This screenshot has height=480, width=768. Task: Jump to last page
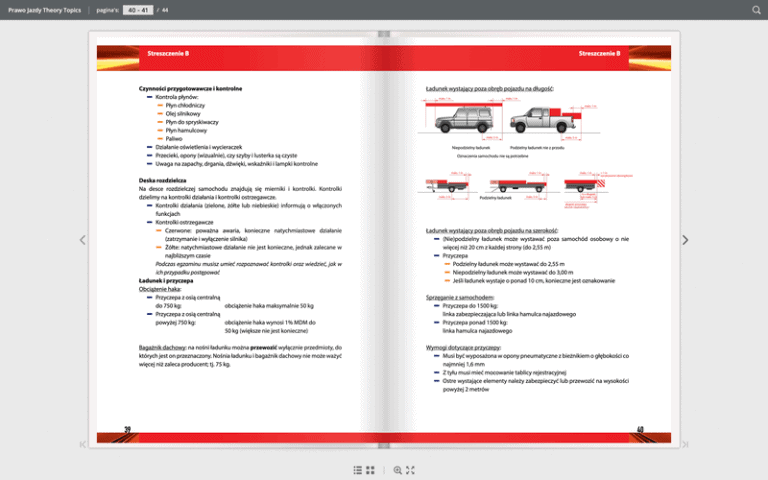685,444
